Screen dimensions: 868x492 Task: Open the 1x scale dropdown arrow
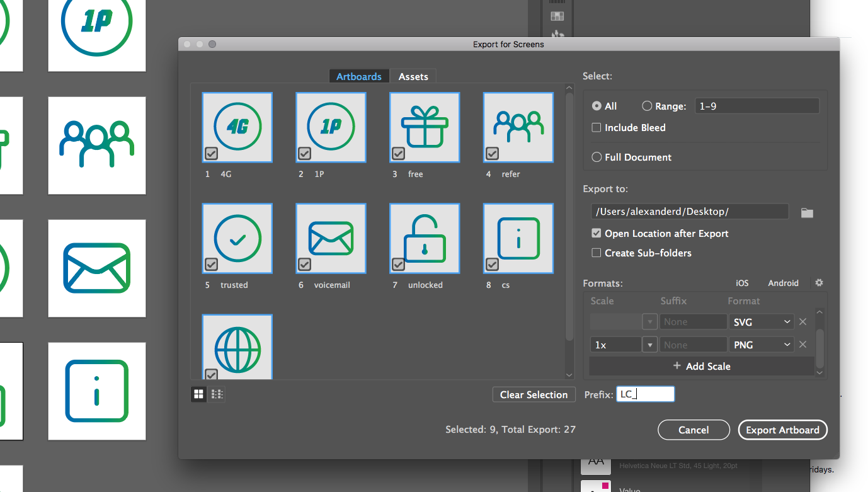(649, 344)
